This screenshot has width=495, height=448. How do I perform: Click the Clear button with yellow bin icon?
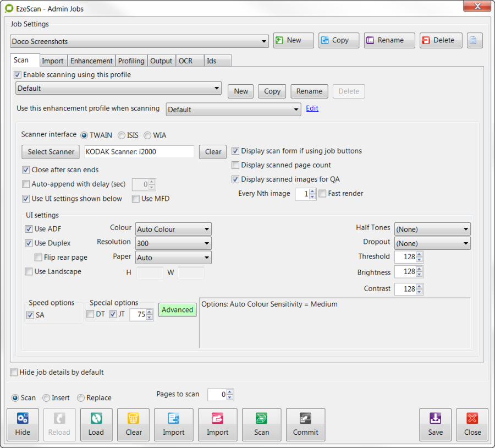[134, 424]
